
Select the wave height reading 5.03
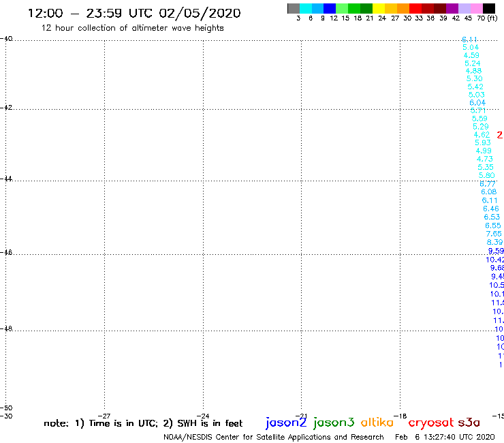476,95
